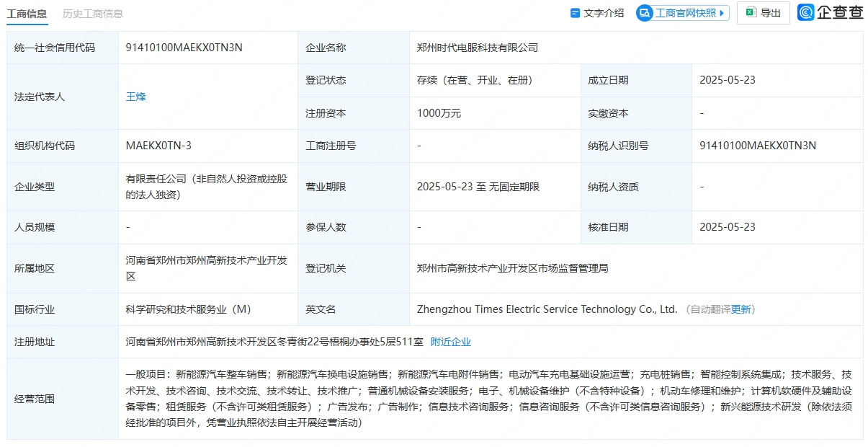Select company name 郑州时代电服科技有限公司
The width and height of the screenshot is (868, 447).
coord(478,48)
